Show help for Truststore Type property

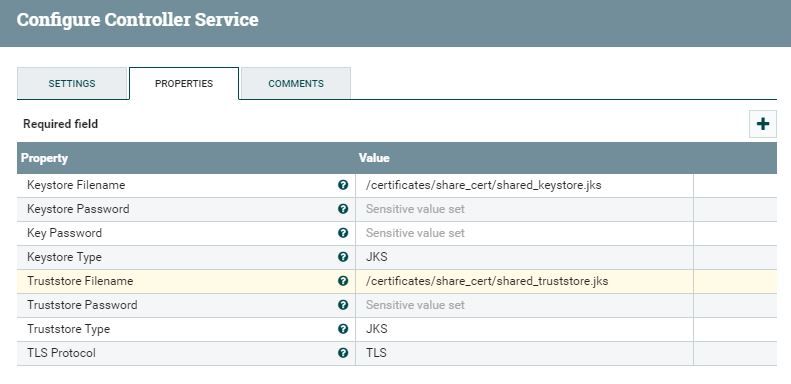tap(343, 329)
